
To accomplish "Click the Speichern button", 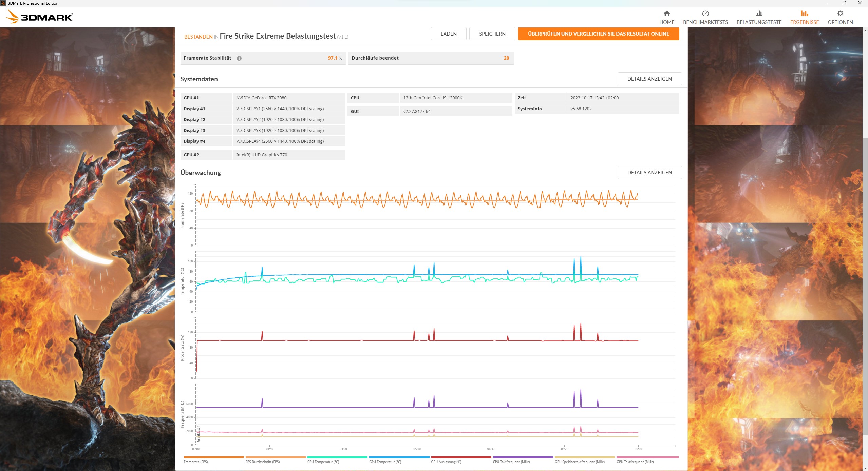I will point(492,34).
